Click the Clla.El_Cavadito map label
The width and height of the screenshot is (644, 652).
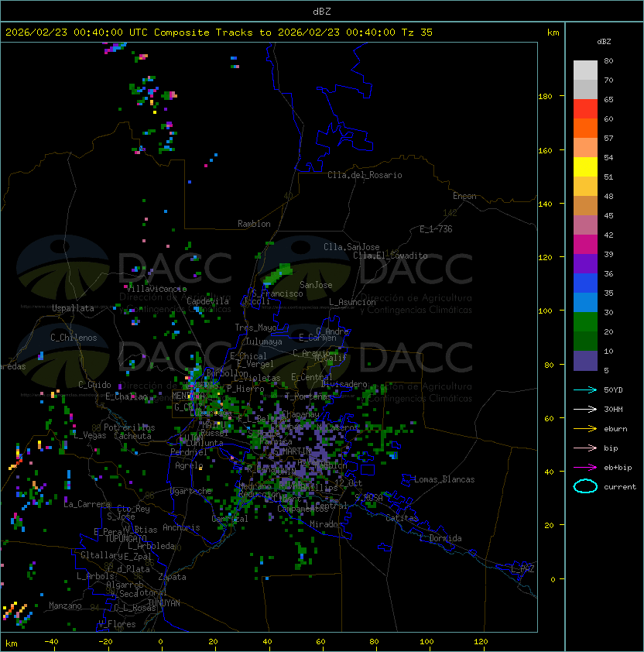(390, 256)
